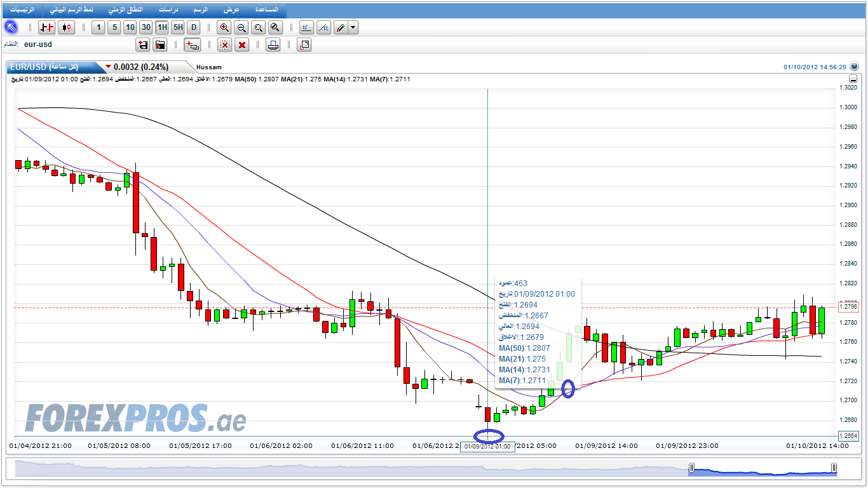Select the blue arrow pointer tool
The width and height of the screenshot is (868, 488).
pos(11,27)
